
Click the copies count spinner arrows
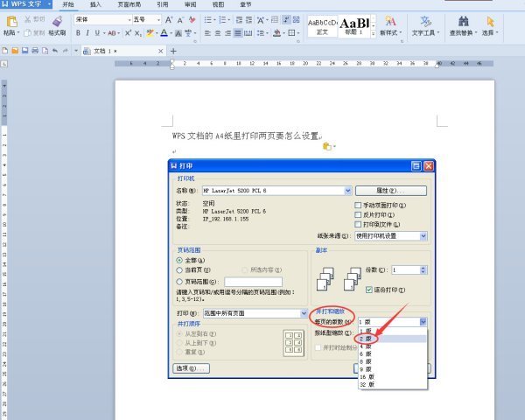point(423,270)
